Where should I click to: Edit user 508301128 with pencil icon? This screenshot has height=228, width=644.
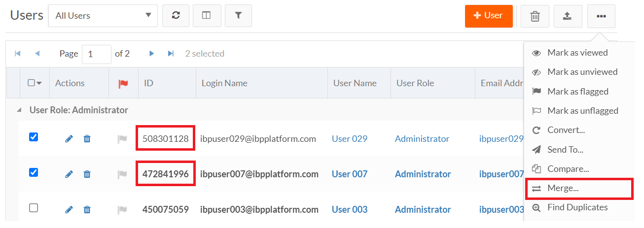pyautogui.click(x=69, y=139)
